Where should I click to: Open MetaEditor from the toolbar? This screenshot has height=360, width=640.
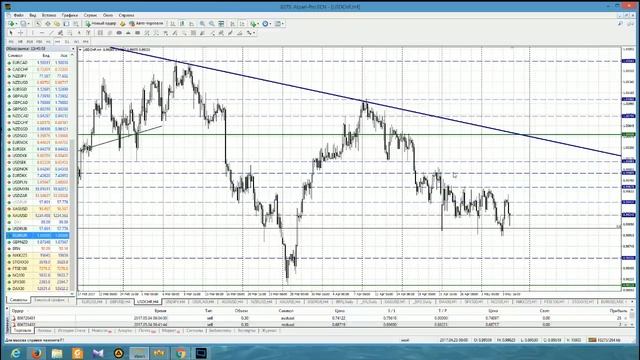[122, 24]
